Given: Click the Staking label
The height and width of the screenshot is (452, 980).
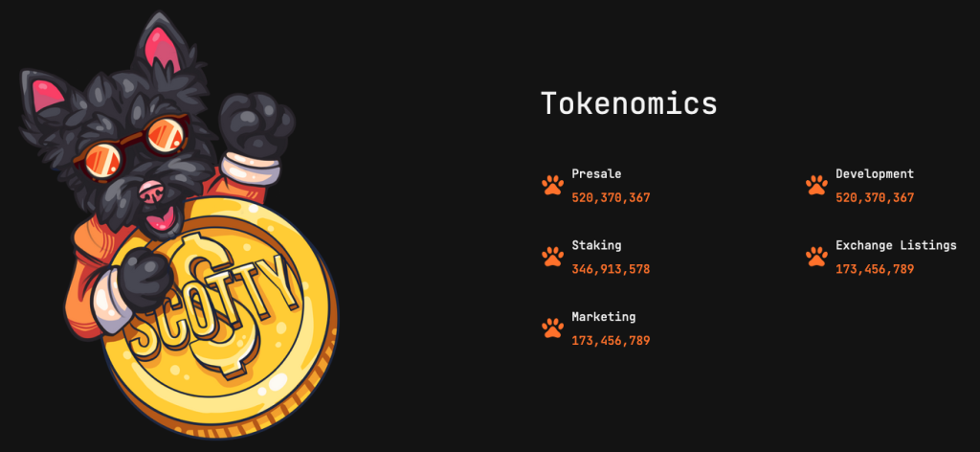Looking at the screenshot, I should pyautogui.click(x=596, y=245).
